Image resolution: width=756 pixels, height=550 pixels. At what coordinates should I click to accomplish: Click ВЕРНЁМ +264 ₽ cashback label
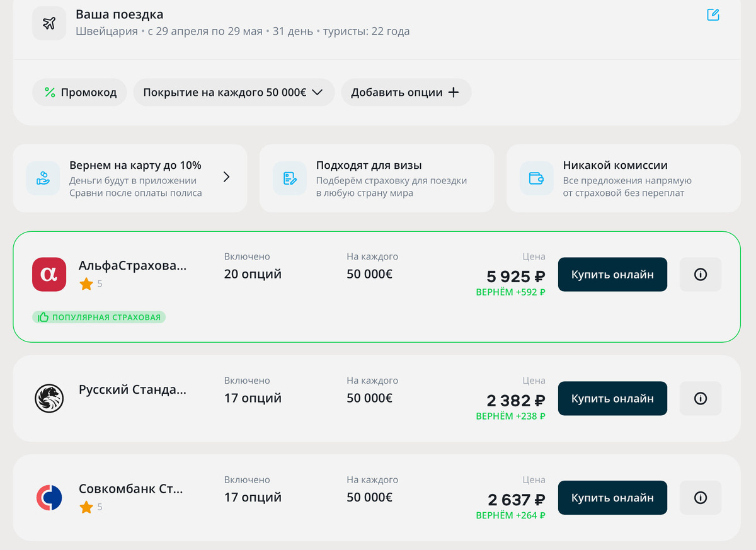click(x=511, y=515)
